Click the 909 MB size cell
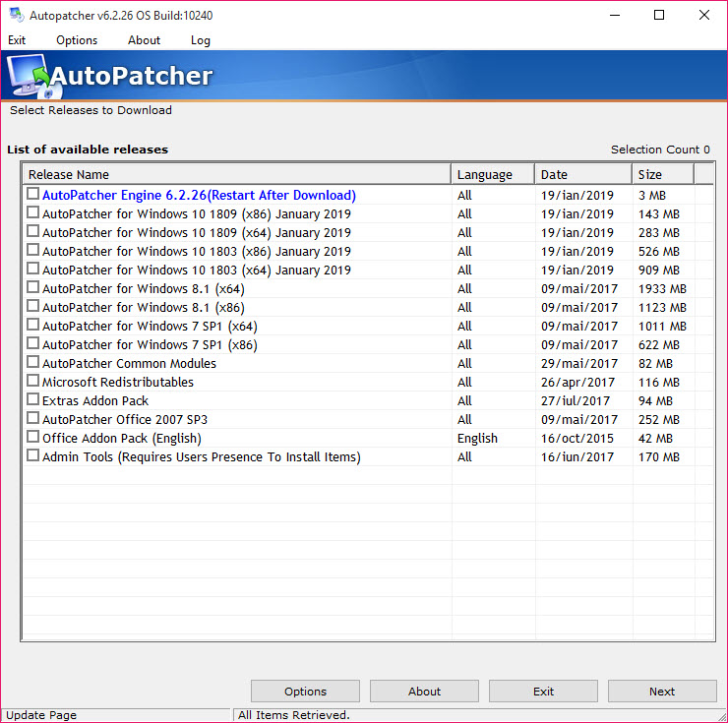Viewport: 728px width, 723px height. (x=658, y=271)
